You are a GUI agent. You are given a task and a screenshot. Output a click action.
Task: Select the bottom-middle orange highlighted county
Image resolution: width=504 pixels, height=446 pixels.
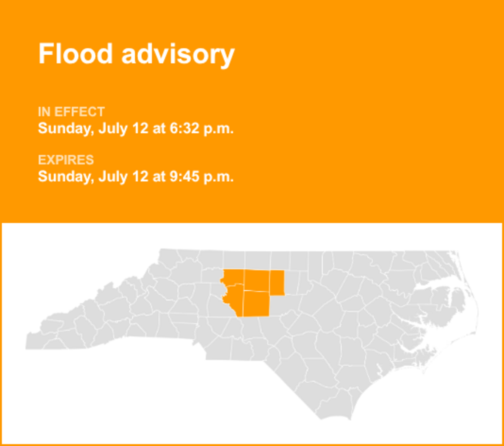(256, 303)
